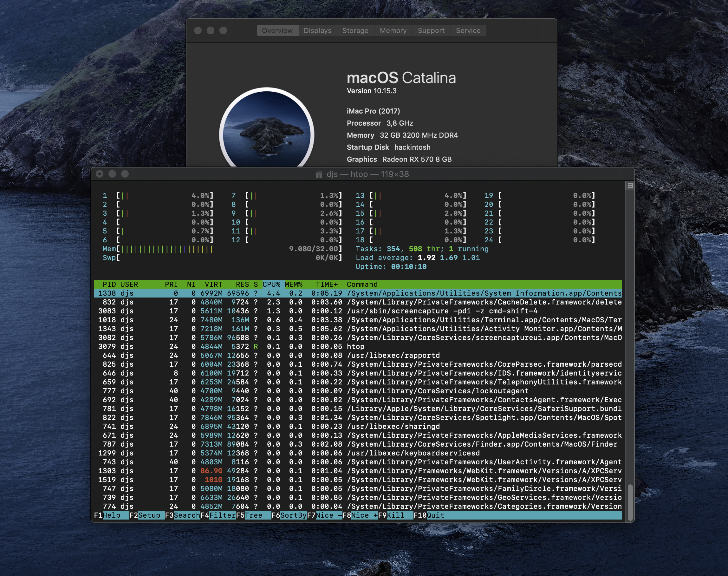The image size is (728, 576).
Task: Select the screencapture -pdi process row
Action: pyautogui.click(x=358, y=311)
